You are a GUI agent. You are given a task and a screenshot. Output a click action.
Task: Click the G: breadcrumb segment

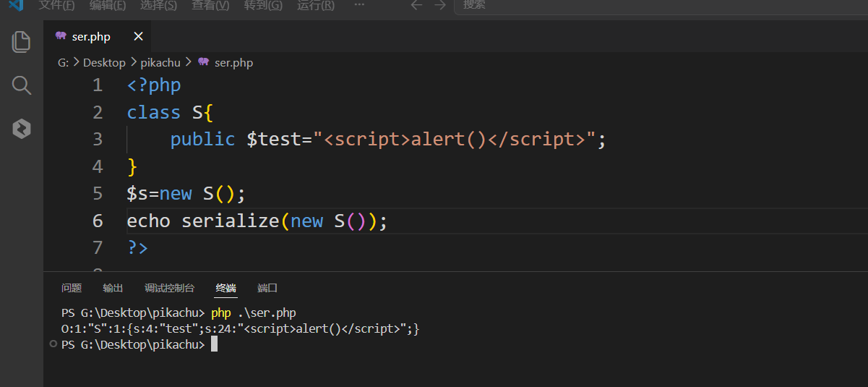(x=64, y=63)
